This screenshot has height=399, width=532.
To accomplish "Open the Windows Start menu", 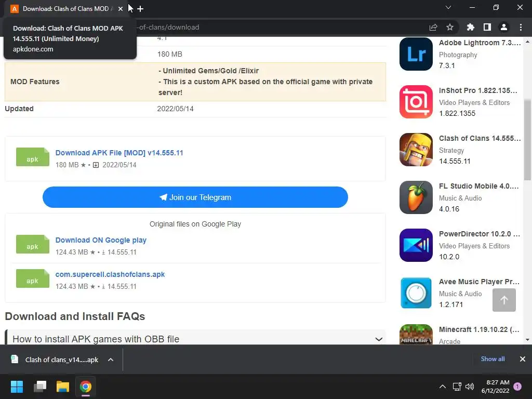I will tap(17, 387).
